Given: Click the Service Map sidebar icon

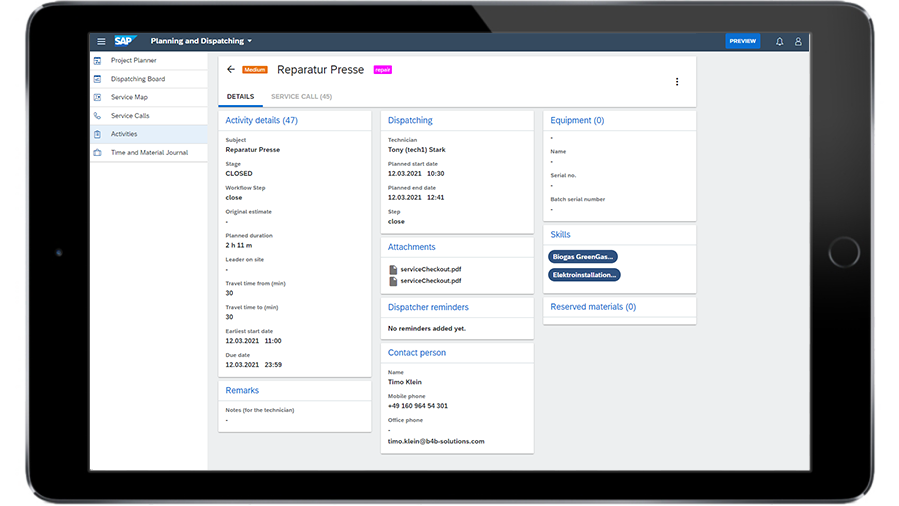Looking at the screenshot, I should [98, 97].
